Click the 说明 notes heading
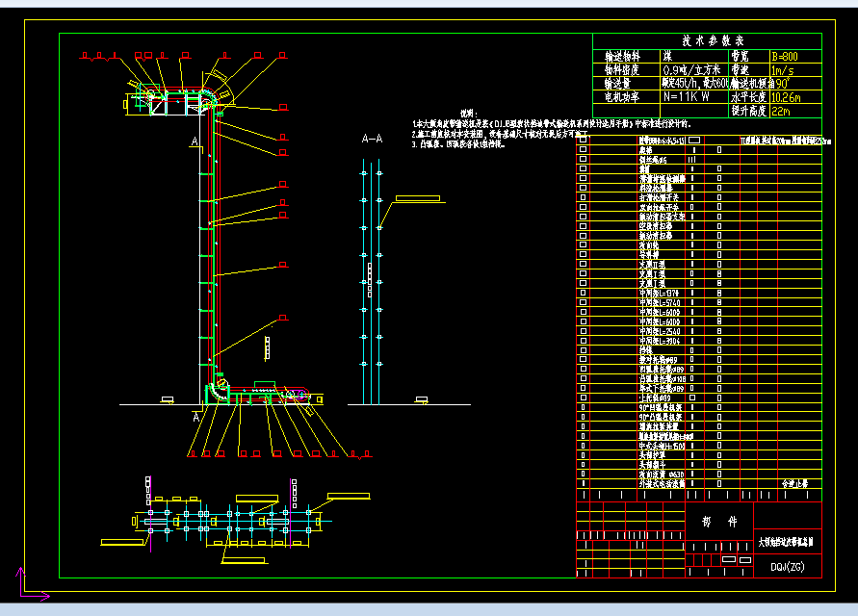This screenshot has height=616, width=858. pos(468,114)
